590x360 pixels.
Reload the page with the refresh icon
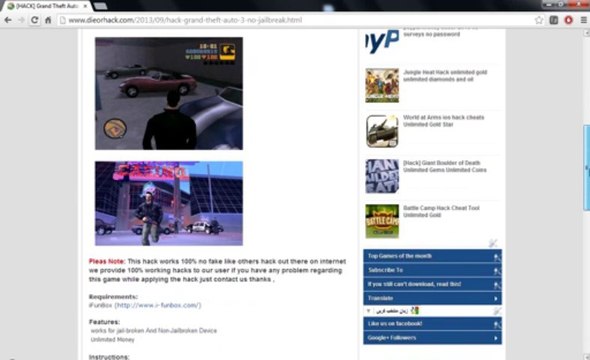click(35, 20)
